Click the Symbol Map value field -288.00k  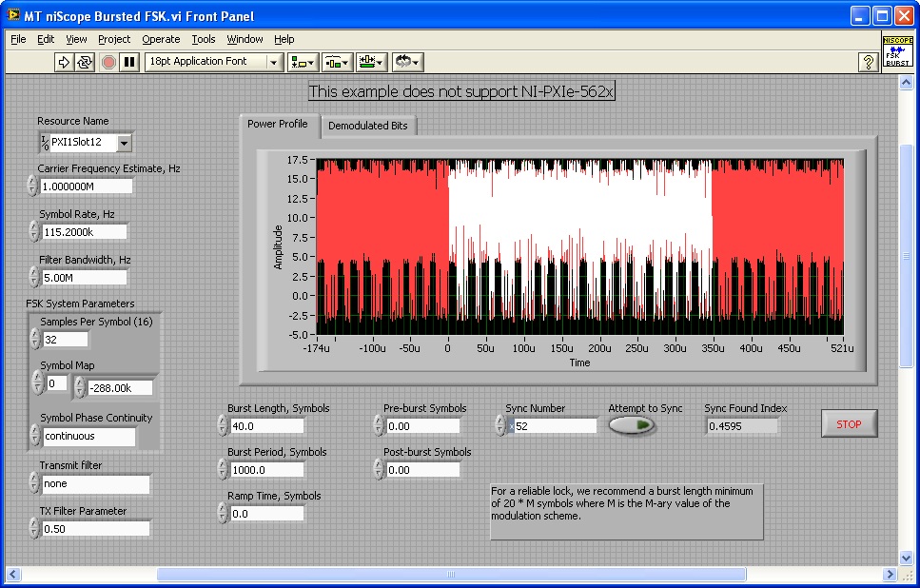120,388
